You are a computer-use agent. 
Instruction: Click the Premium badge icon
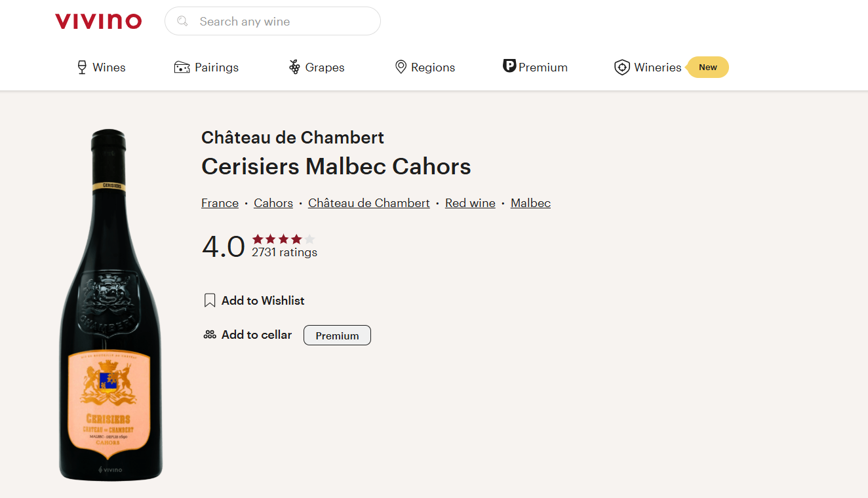(x=509, y=66)
